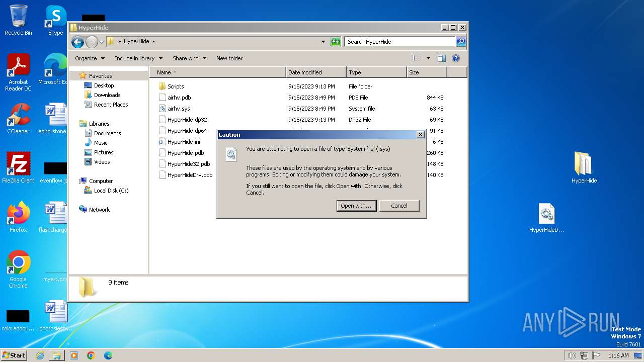Expand the HyperHide breadcrumb arrow
Viewport: 644px width, 362px height.
click(x=153, y=42)
